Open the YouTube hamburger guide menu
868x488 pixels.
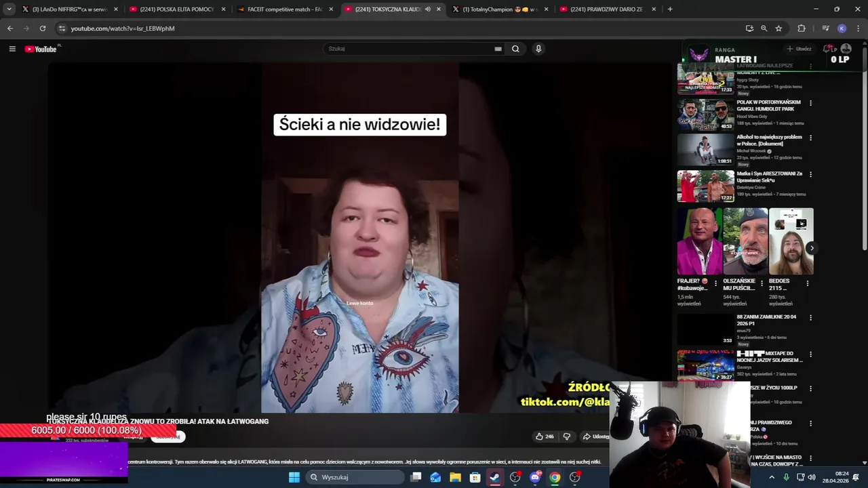pos(12,49)
